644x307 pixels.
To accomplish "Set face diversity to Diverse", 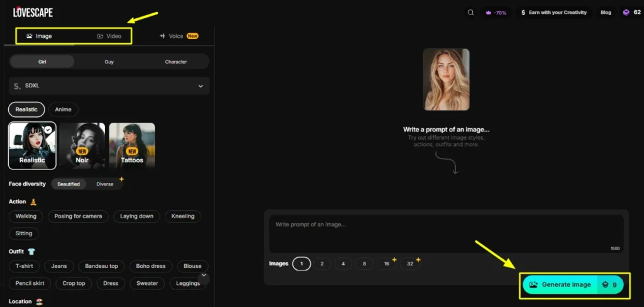I will pos(105,184).
